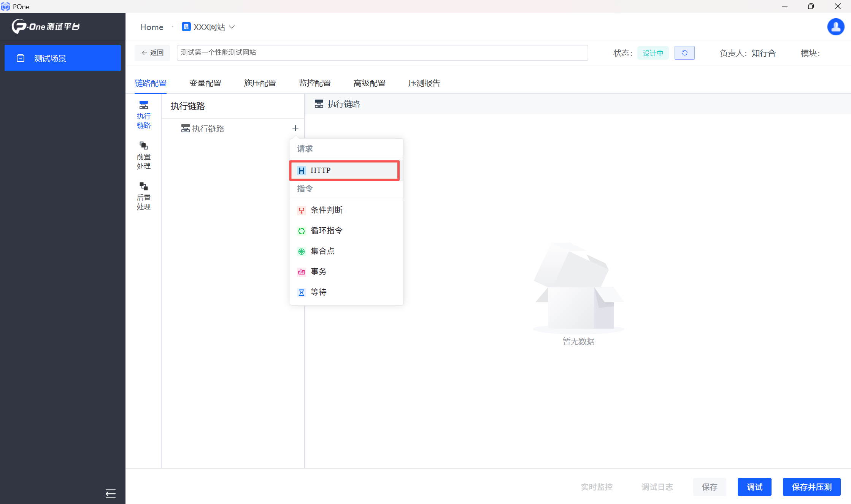Collapse the sidebar with the bottom menu icon
Screen dimensions: 851x504
pyautogui.click(x=110, y=493)
